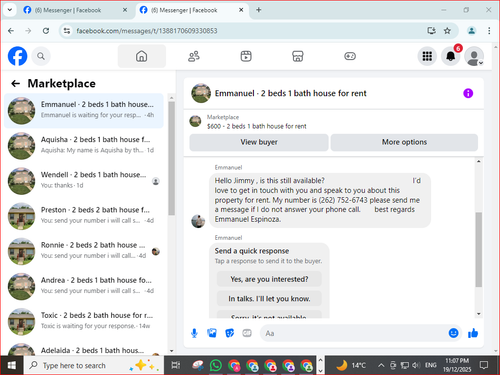Open emoji picker in message box
Image resolution: width=500 pixels, height=375 pixels.
click(x=453, y=333)
